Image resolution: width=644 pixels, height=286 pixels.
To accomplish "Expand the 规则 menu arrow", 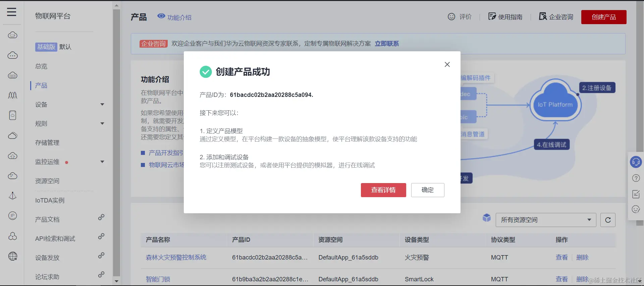I will (102, 123).
